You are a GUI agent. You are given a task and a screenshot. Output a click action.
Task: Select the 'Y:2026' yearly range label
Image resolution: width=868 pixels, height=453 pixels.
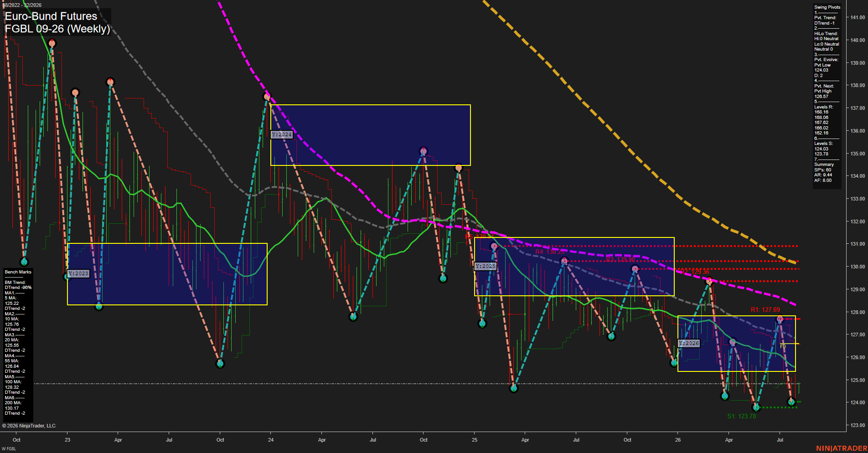point(689,343)
